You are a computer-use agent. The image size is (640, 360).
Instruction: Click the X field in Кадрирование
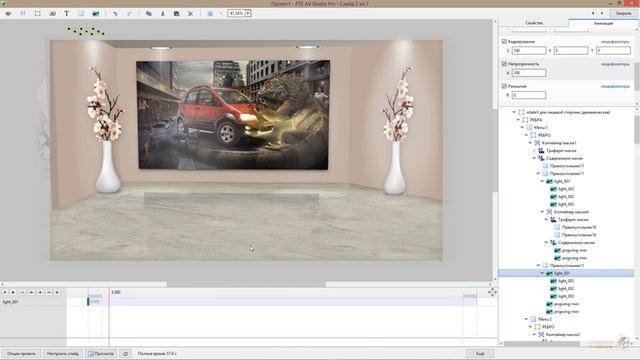click(571, 51)
